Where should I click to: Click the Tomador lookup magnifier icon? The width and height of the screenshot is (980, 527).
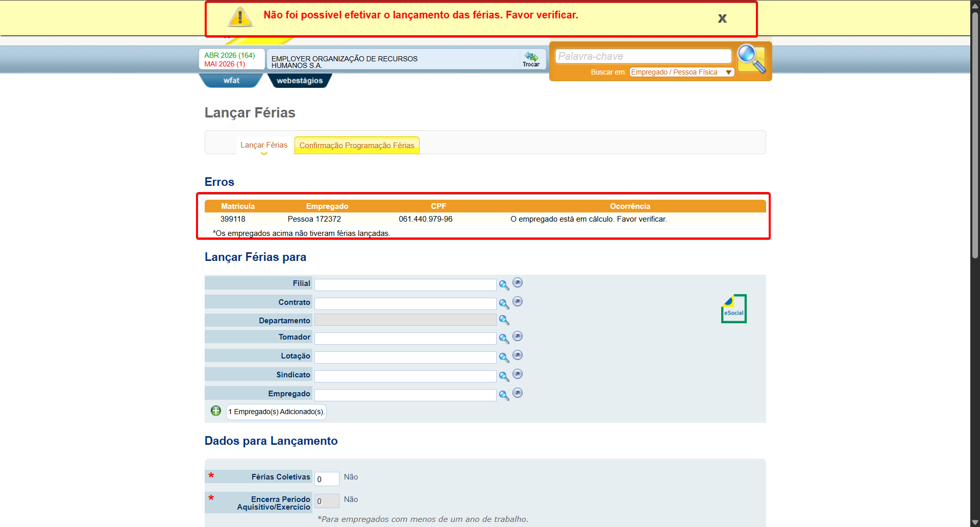pyautogui.click(x=504, y=339)
